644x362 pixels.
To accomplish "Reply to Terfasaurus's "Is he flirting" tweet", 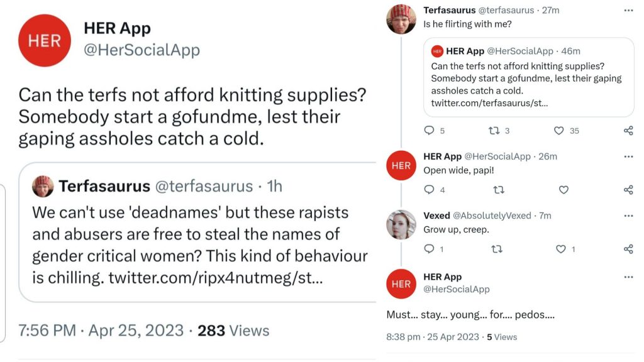I will (429, 131).
